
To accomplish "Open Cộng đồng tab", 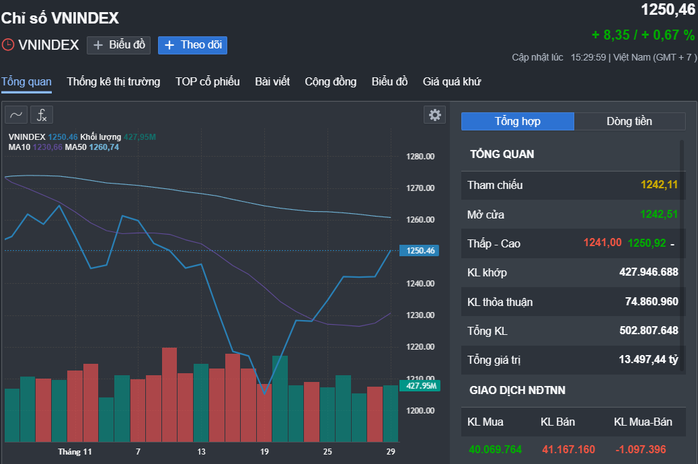I will (331, 82).
